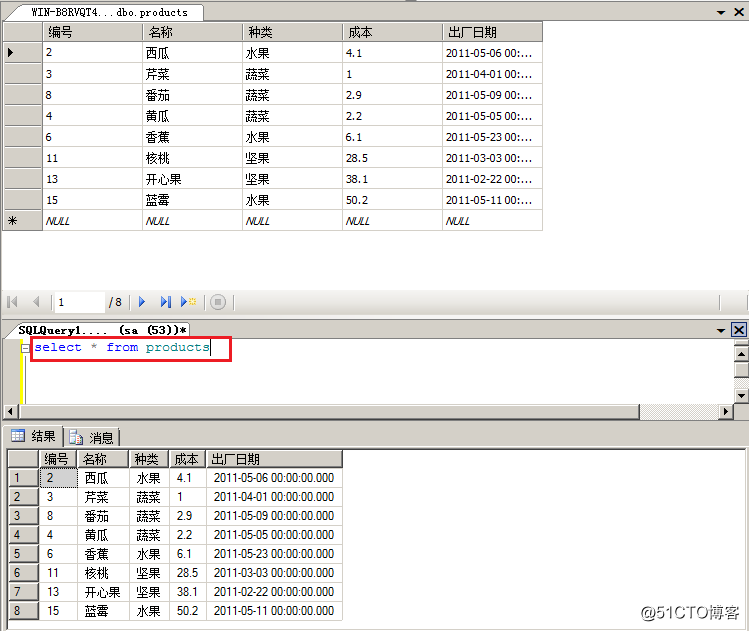Screen dimensions: 749x631
Task: Open the SQLQuery1 tab list dropdown arrow
Action: click(721, 331)
